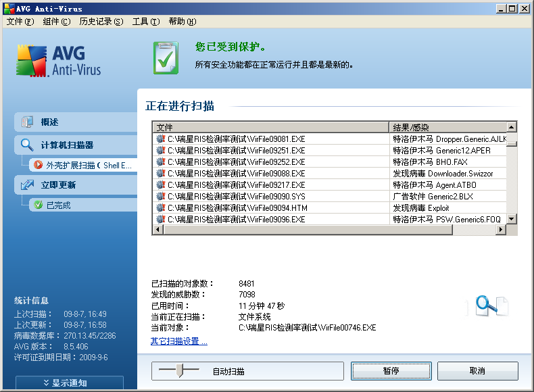Click threat icon for VirFile09081.EXE row
The height and width of the screenshot is (392, 534).
tap(161, 139)
